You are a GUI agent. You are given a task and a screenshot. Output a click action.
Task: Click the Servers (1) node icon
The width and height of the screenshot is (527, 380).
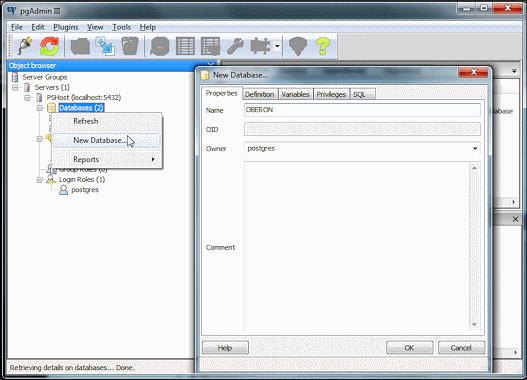tap(27, 87)
